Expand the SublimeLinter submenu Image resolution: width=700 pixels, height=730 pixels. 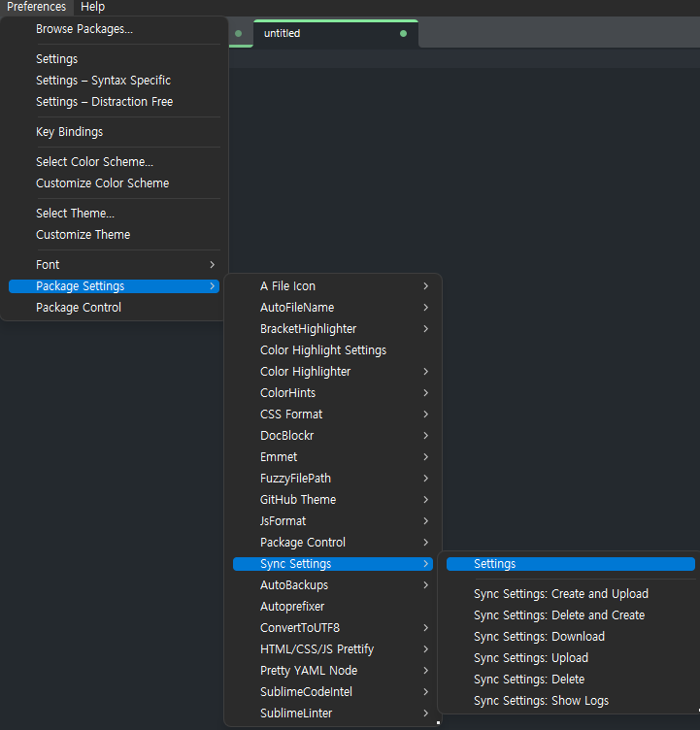[333, 713]
